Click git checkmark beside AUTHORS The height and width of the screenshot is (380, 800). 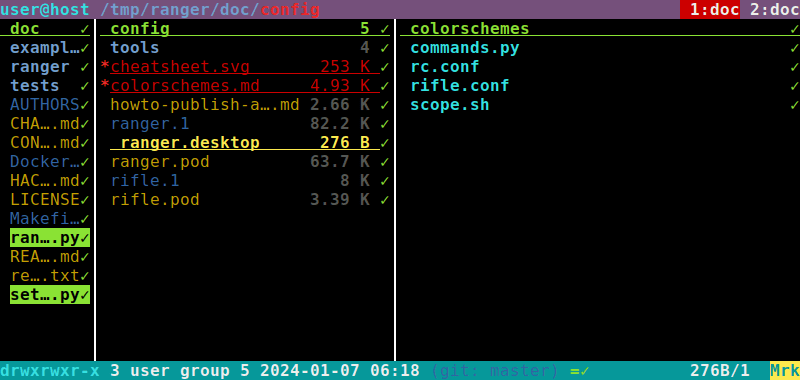[85, 105]
